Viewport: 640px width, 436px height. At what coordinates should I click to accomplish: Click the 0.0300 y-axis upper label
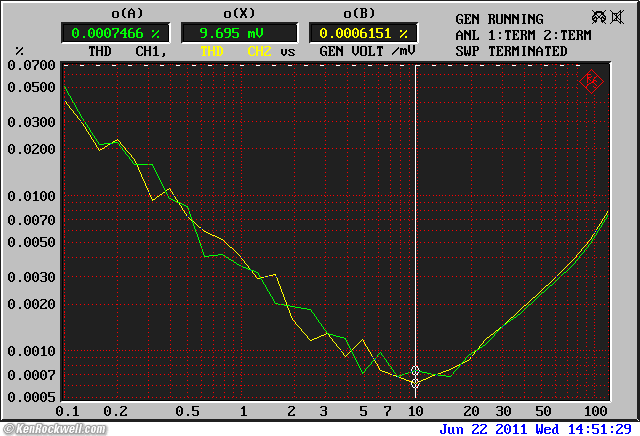(31, 122)
